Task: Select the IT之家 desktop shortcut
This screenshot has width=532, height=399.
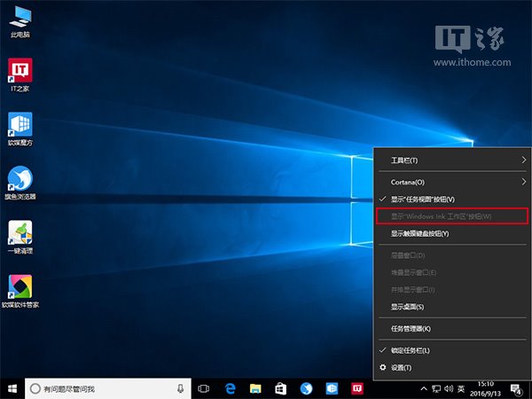Action: pyautogui.click(x=20, y=75)
